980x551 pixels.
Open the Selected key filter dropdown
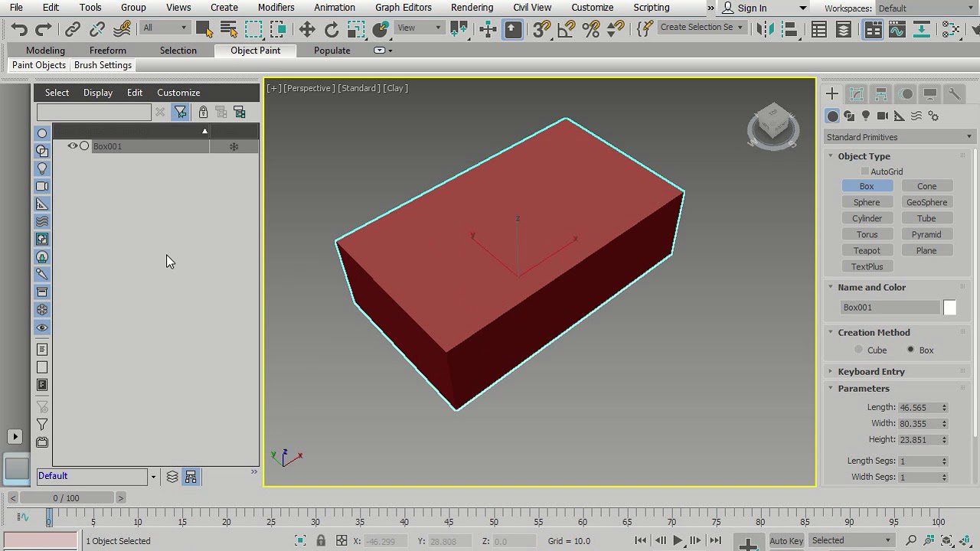coord(851,540)
